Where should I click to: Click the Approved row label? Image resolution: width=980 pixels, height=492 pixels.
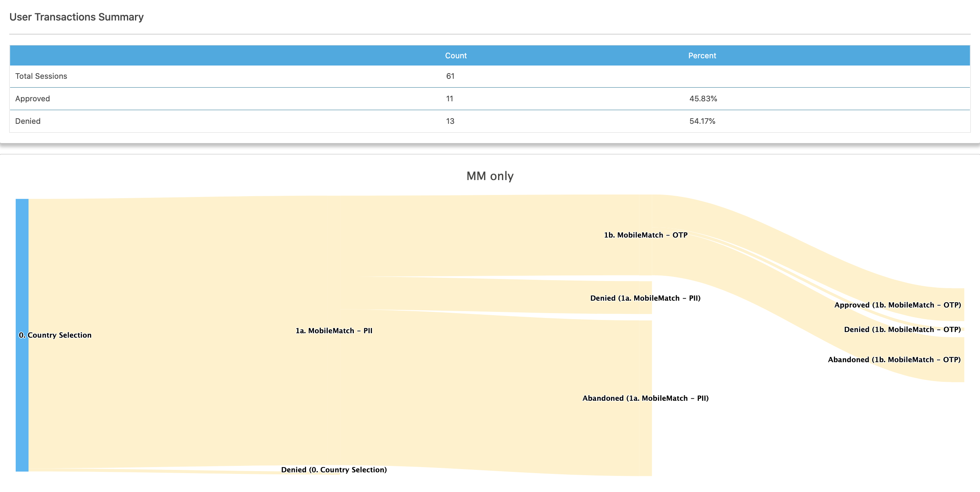coord(33,98)
